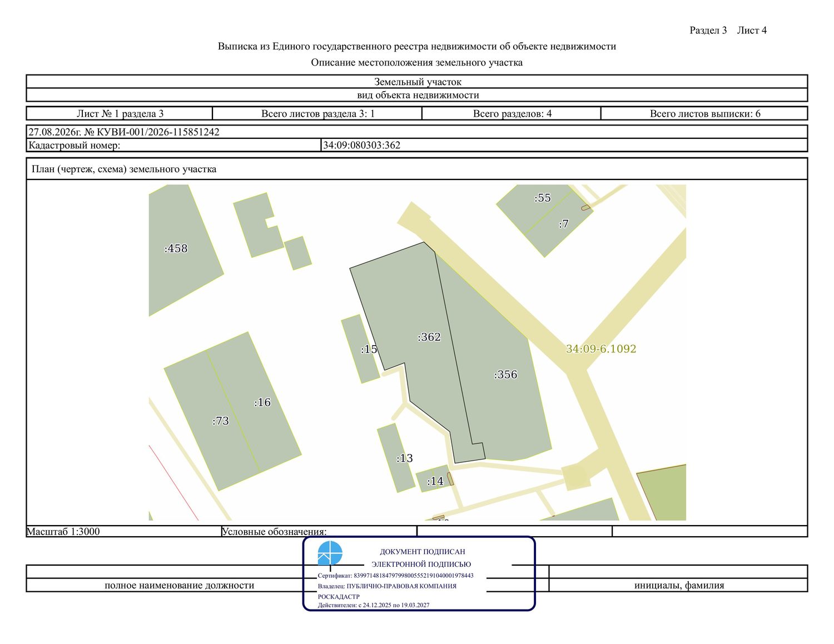Click parcel label ":458" on the map
Viewport: 834px width, 644px height.
coord(176,248)
